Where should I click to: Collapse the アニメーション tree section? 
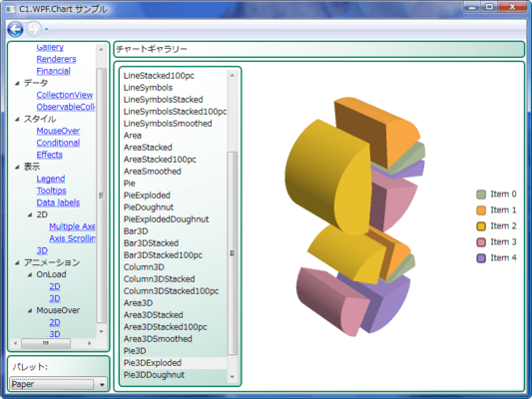point(17,262)
